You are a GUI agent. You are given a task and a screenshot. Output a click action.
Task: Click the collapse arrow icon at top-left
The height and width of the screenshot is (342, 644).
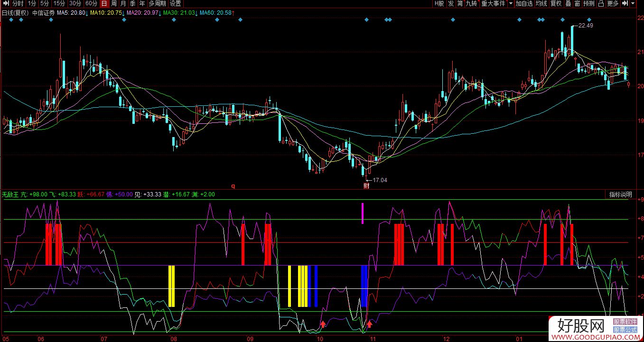6,4
